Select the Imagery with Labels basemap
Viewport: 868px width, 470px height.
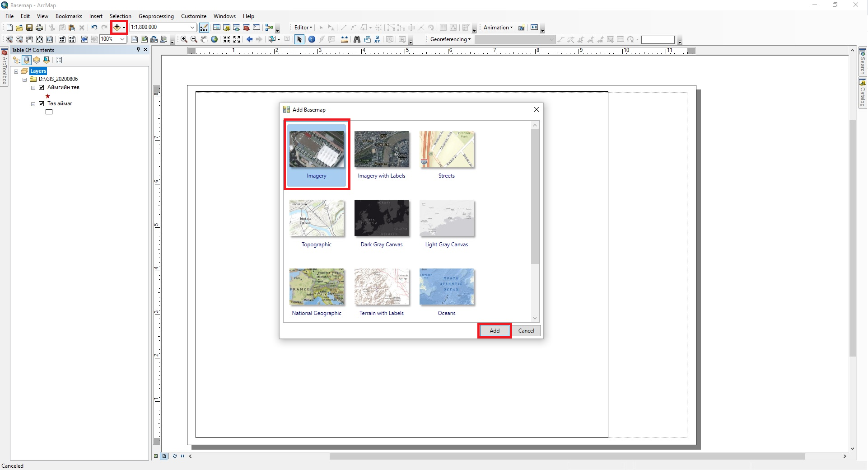pos(382,155)
